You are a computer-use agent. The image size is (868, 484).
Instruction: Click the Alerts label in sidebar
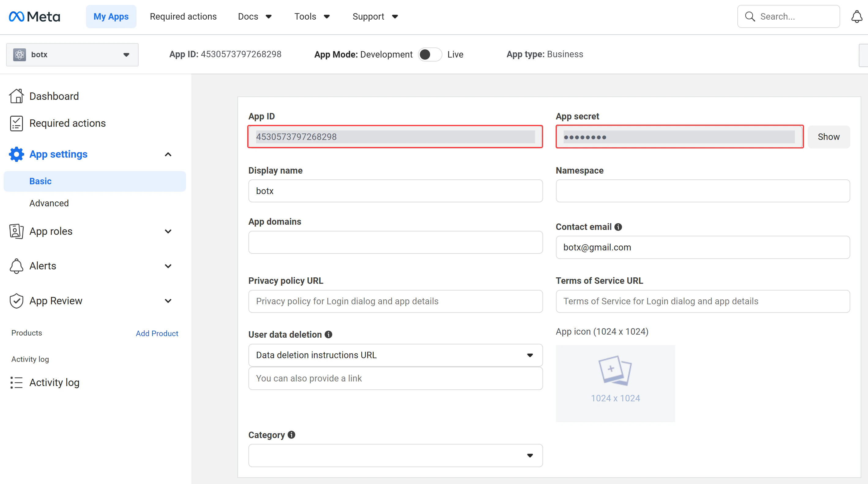click(43, 266)
